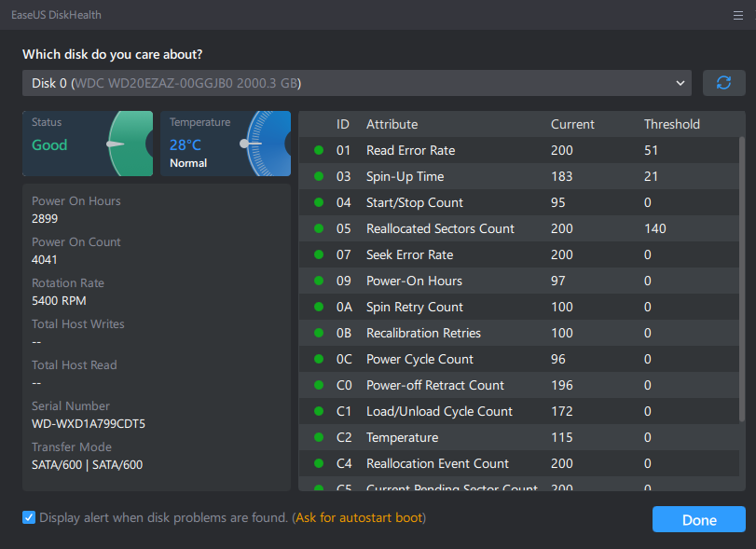Select the Reallocation Event Count text
Screen dimensions: 756x549
[437, 462]
